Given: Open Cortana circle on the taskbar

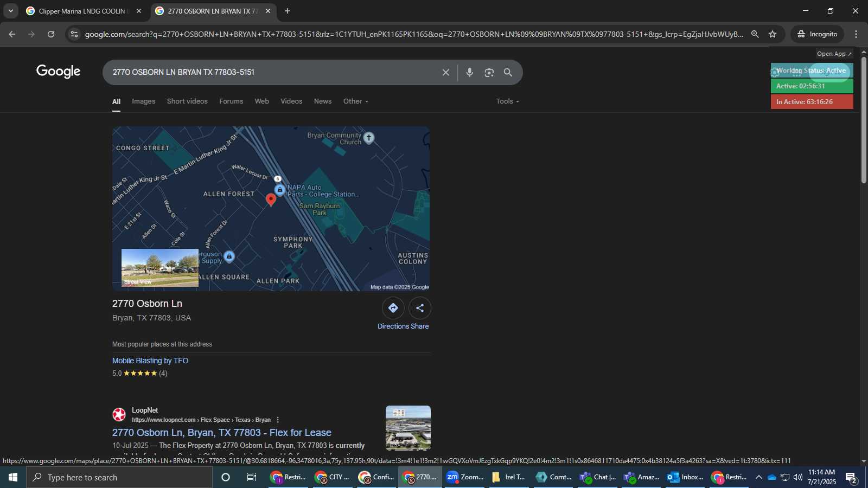Looking at the screenshot, I should pos(226,477).
